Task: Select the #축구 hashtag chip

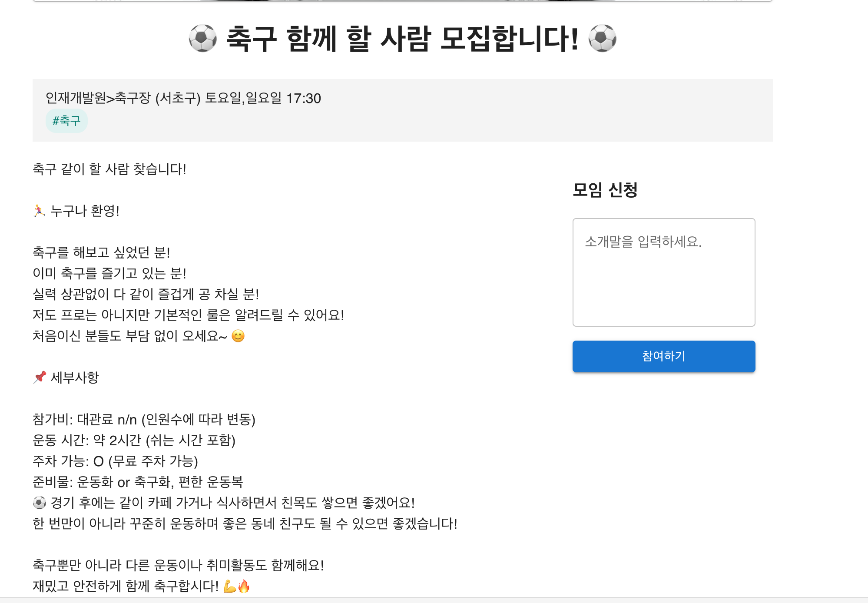Action: pos(66,121)
